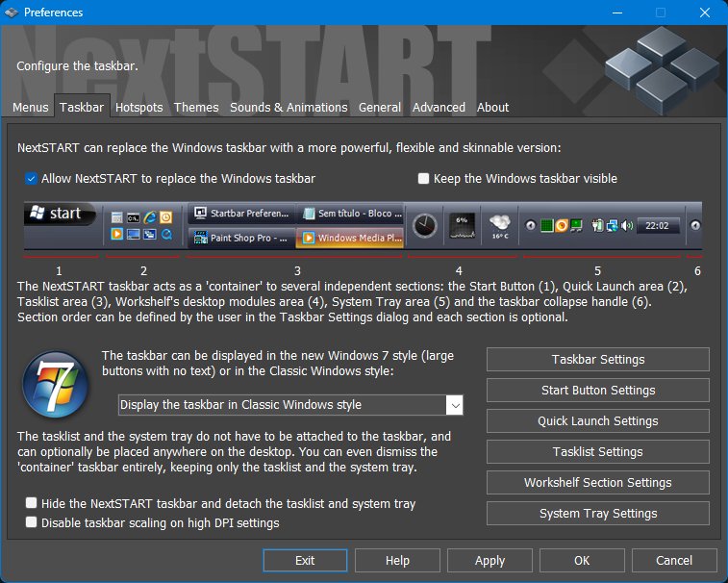Check Disable taskbar scaling on high DPI

tap(31, 522)
